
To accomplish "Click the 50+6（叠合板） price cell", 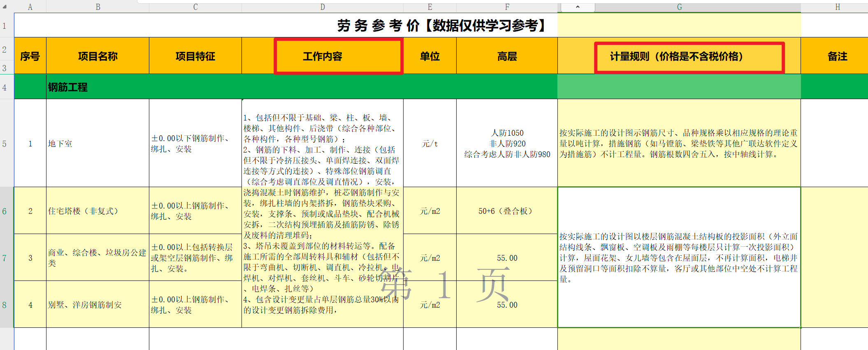I will coord(507,211).
